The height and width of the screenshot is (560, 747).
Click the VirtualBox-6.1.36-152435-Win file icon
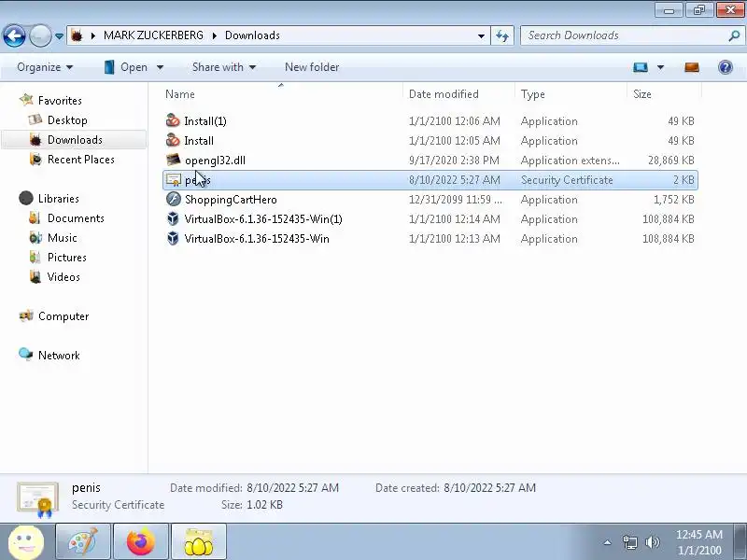[173, 238]
